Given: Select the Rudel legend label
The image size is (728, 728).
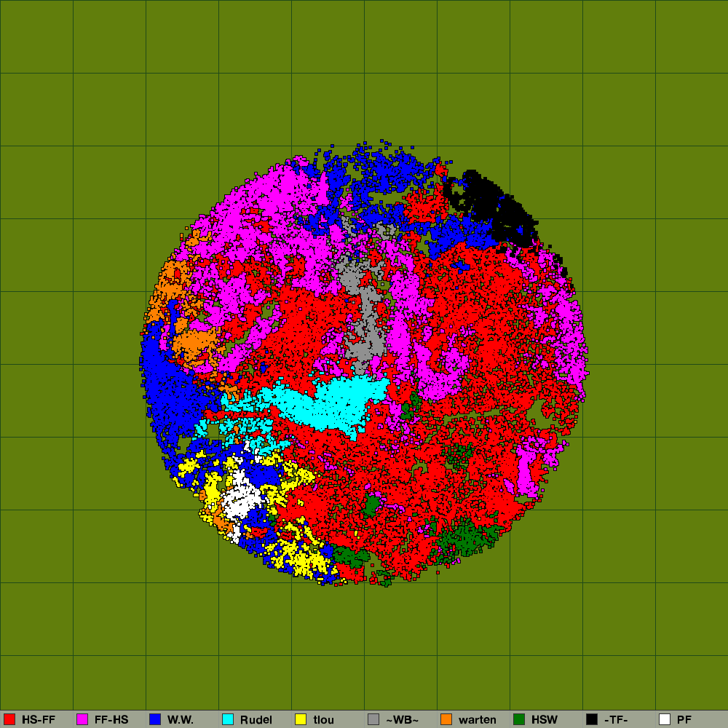Looking at the screenshot, I should (256, 720).
